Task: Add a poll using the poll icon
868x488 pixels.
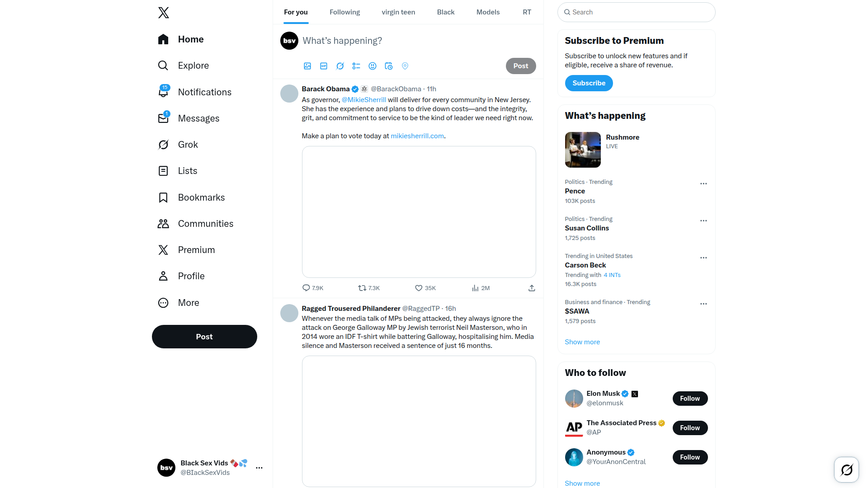Action: pos(356,66)
